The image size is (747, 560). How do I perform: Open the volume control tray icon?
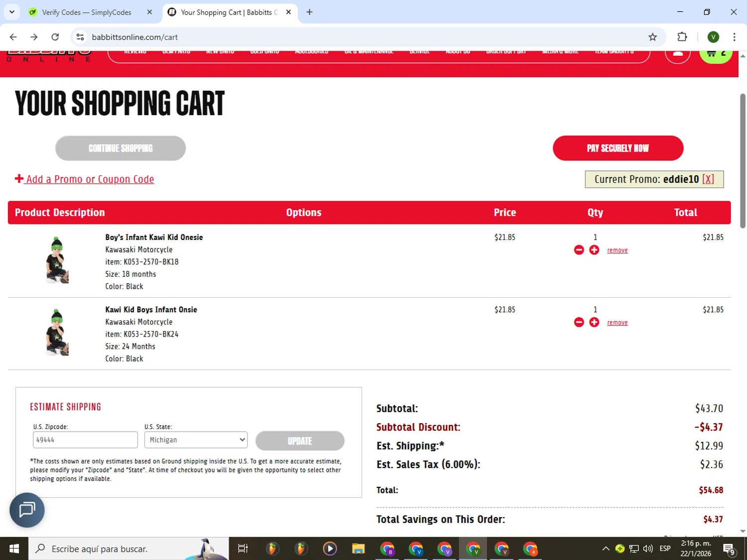click(x=648, y=549)
